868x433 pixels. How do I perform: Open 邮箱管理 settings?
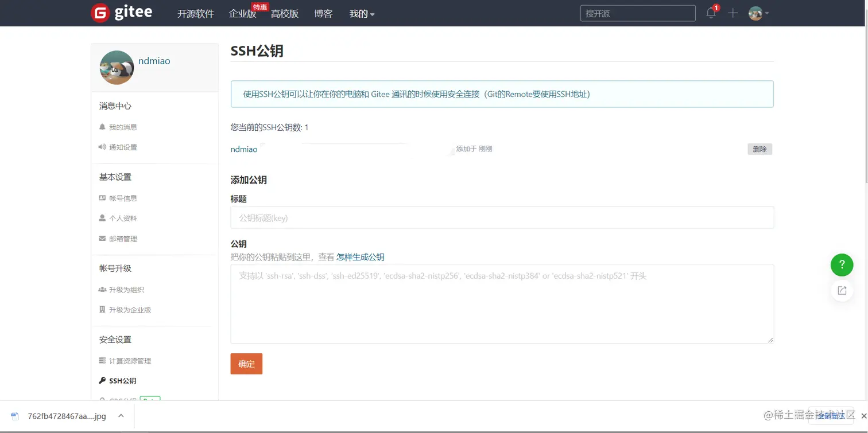123,239
